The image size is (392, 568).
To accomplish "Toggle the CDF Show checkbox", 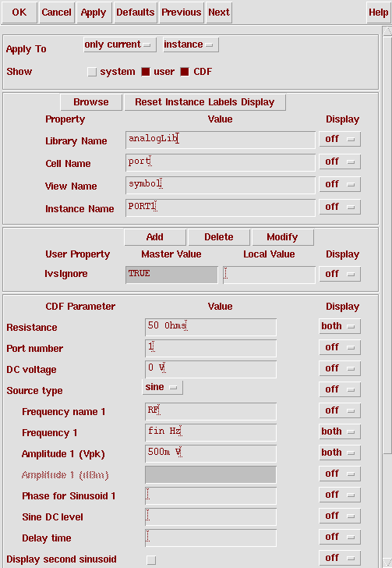I will point(185,72).
